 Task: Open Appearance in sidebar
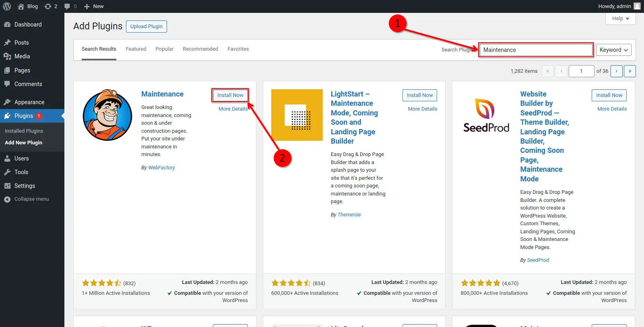click(32, 102)
